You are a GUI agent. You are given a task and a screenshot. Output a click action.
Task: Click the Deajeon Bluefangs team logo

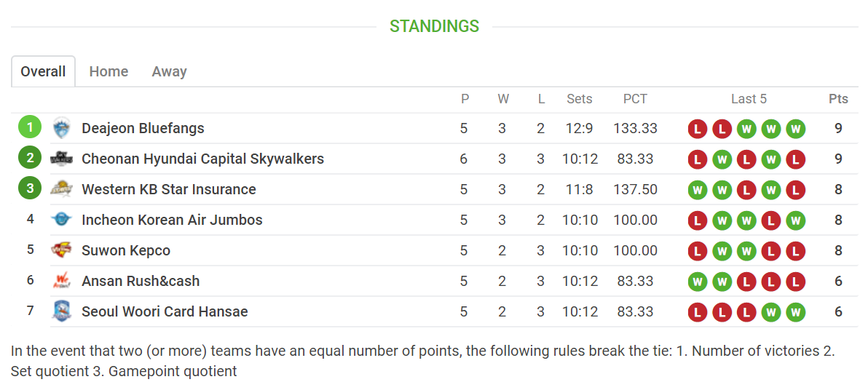[62, 129]
